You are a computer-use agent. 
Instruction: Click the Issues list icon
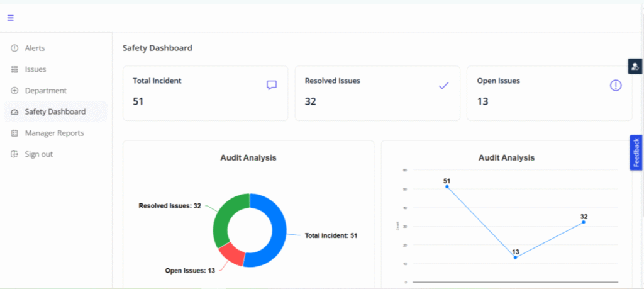pyautogui.click(x=14, y=69)
